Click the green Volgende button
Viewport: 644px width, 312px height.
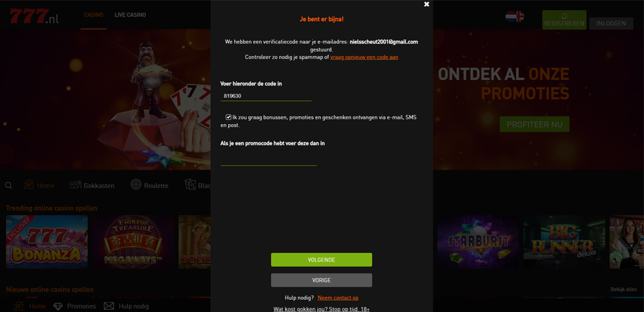point(321,260)
